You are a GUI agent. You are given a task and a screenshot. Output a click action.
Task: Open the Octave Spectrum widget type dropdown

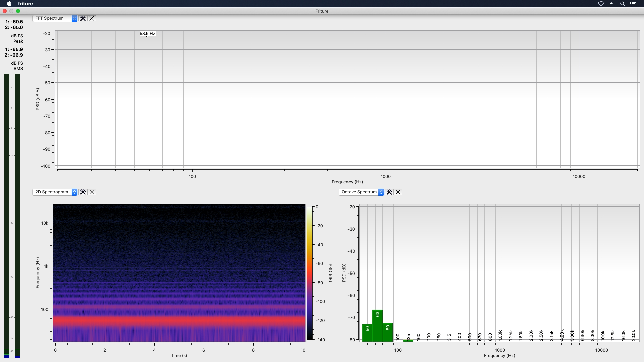362,192
